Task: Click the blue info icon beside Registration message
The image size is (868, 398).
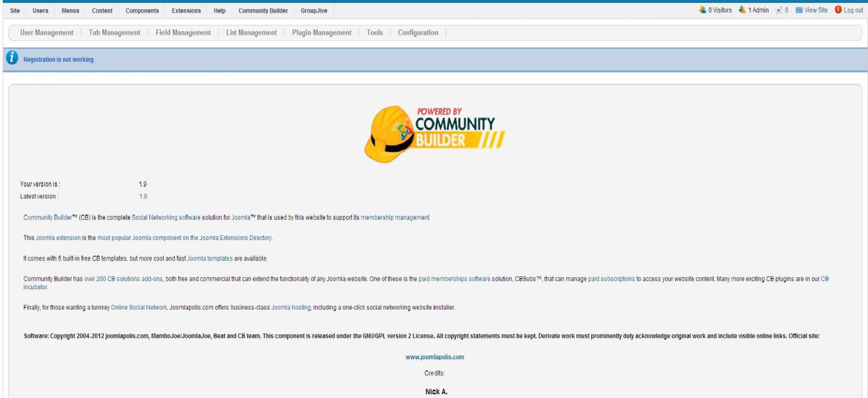Action: pos(12,58)
